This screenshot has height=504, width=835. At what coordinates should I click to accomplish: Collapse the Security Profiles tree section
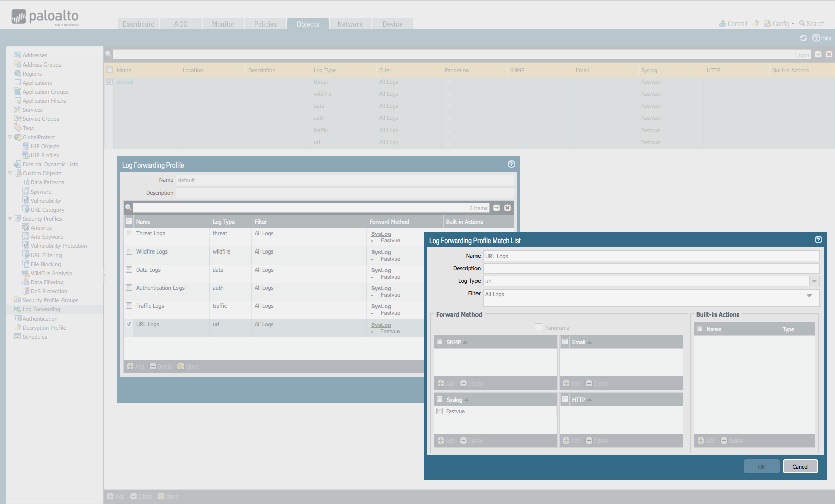(10, 218)
